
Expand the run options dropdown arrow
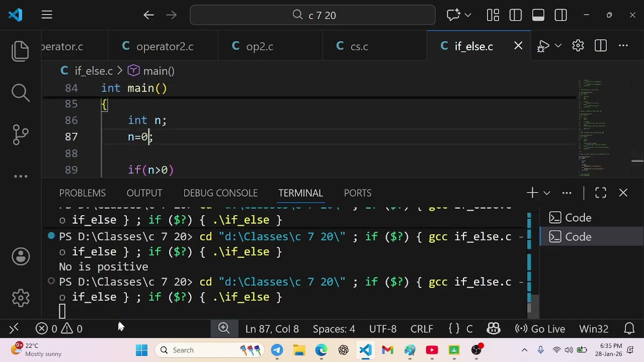coord(558,46)
